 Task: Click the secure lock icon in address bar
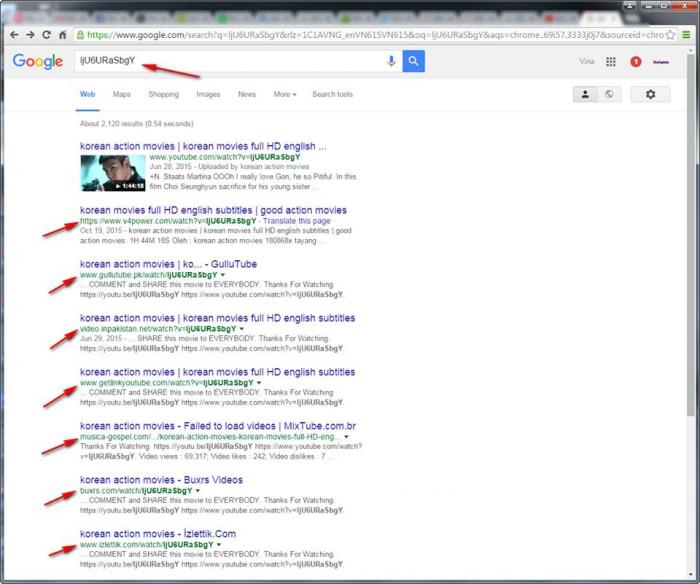tap(80, 35)
